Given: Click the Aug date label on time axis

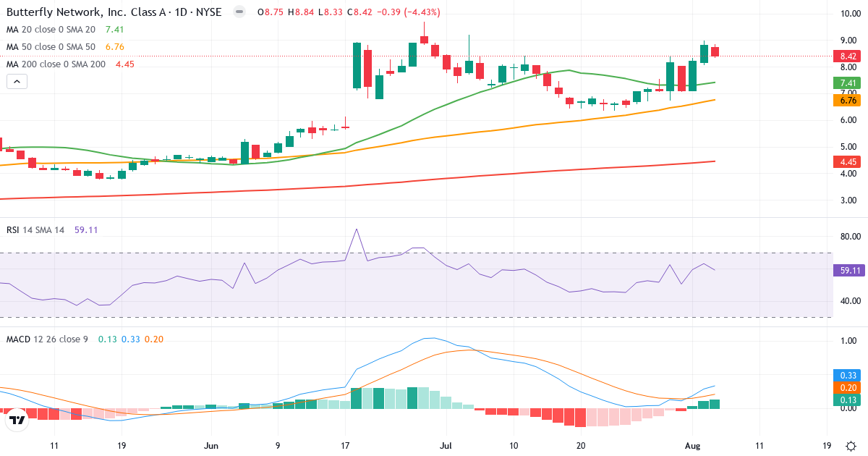Looking at the screenshot, I should (692, 446).
